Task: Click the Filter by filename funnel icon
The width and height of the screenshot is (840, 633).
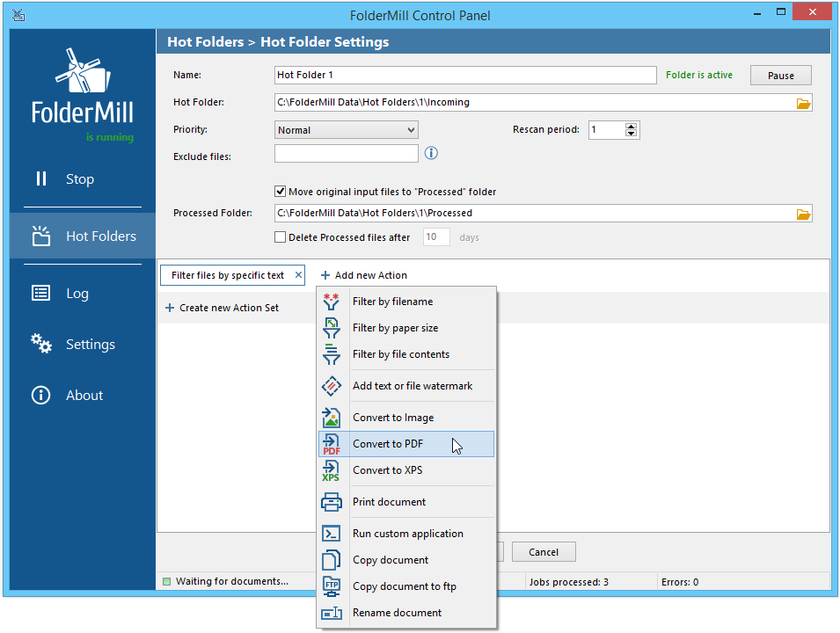Action: 332,302
